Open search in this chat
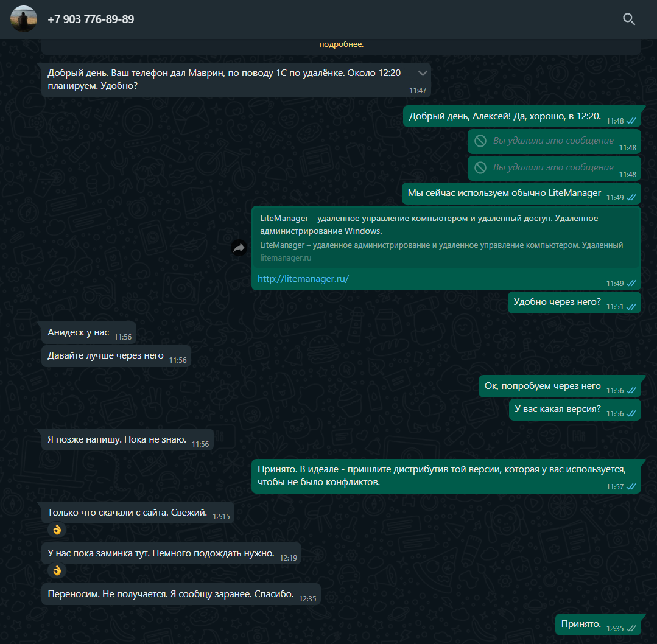This screenshot has height=644, width=657. [628, 19]
